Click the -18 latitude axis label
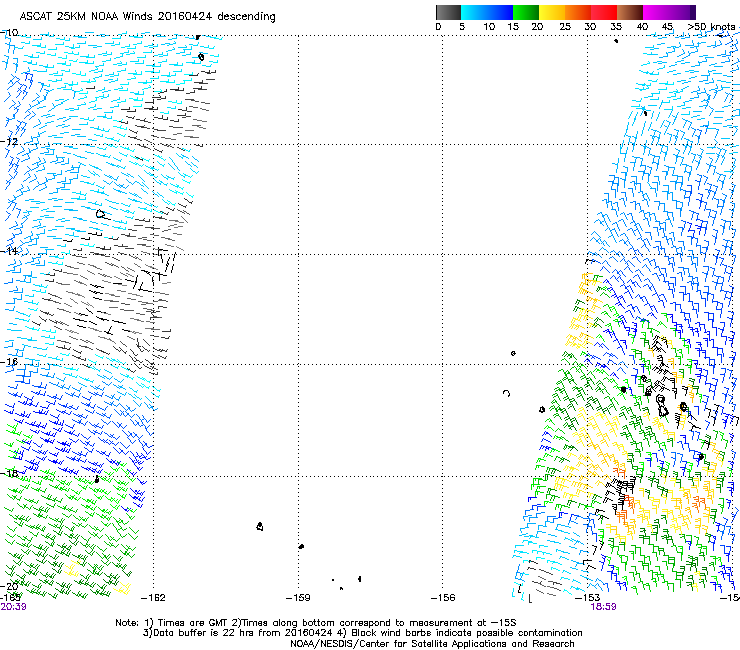The width and height of the screenshot is (740, 650). (x=9, y=473)
